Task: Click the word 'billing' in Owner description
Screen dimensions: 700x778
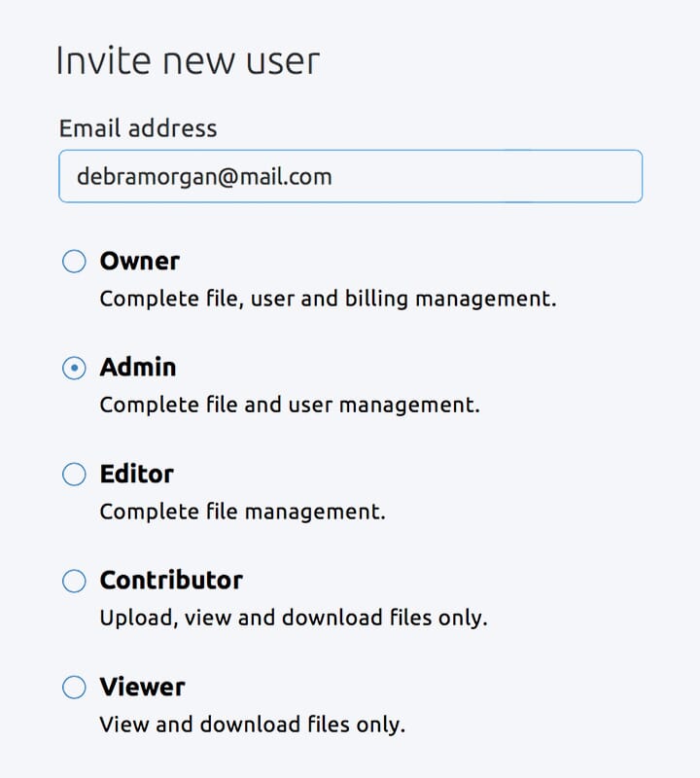Action: tap(377, 299)
